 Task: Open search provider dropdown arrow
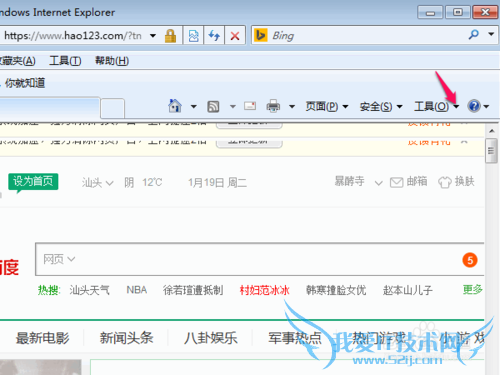pyautogui.click(x=491, y=34)
